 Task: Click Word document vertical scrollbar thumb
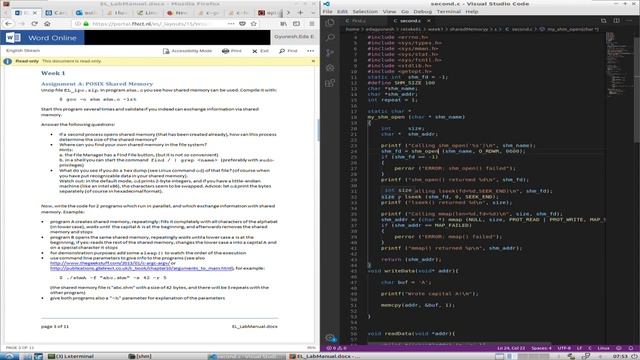tap(318, 130)
